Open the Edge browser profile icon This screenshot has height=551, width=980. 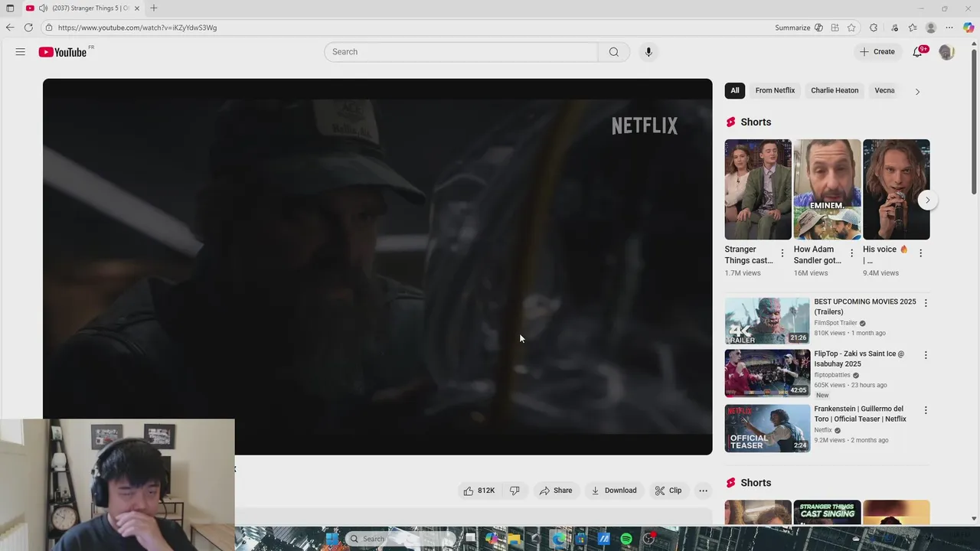coord(931,28)
